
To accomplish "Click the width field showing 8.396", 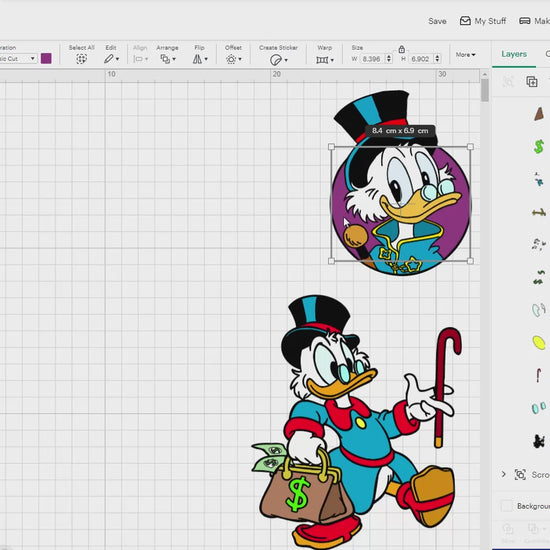I will 372,59.
